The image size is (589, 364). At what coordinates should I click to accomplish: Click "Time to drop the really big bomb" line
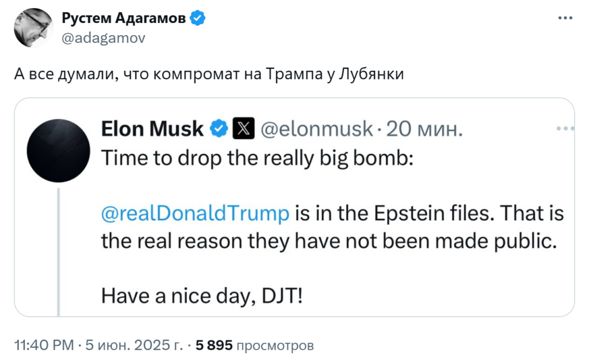(x=257, y=158)
